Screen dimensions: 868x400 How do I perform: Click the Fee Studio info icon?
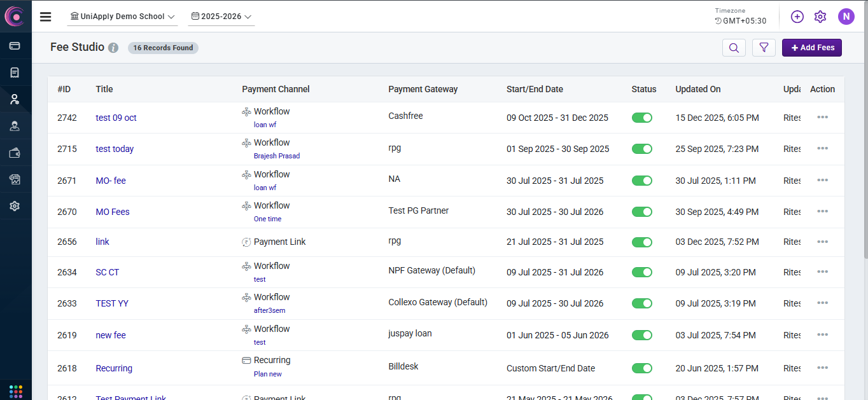click(x=113, y=48)
